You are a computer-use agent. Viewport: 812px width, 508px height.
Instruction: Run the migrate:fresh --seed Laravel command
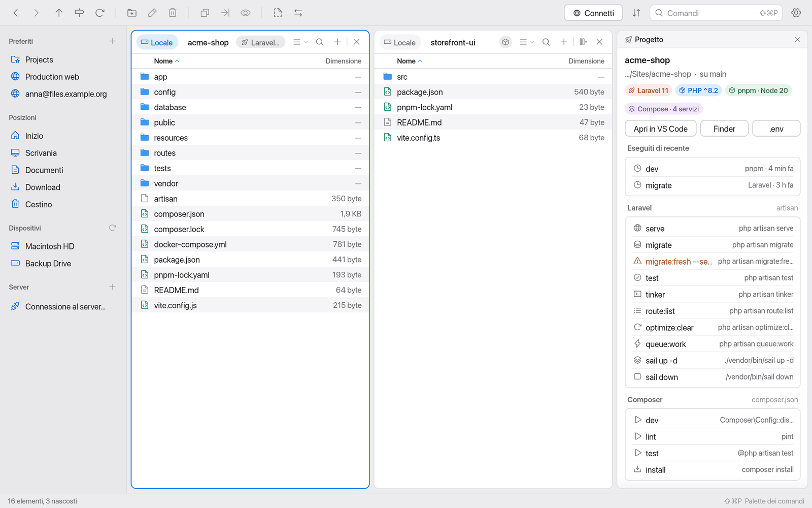[713, 261]
